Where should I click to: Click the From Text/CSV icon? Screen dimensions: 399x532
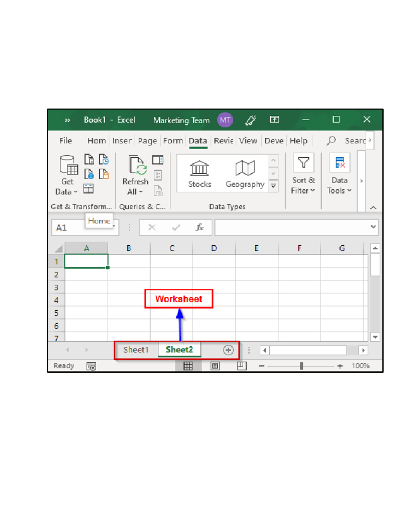coord(89,159)
